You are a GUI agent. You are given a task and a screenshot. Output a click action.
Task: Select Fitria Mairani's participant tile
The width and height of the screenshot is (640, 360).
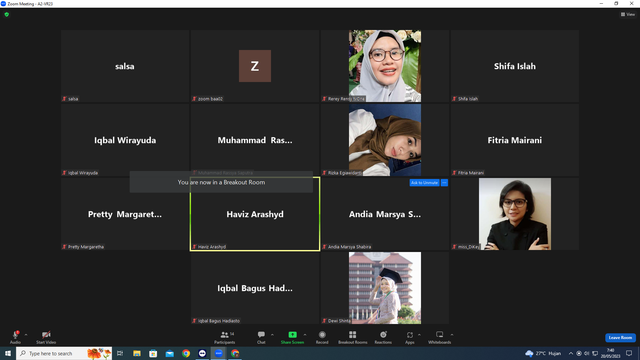pos(515,140)
